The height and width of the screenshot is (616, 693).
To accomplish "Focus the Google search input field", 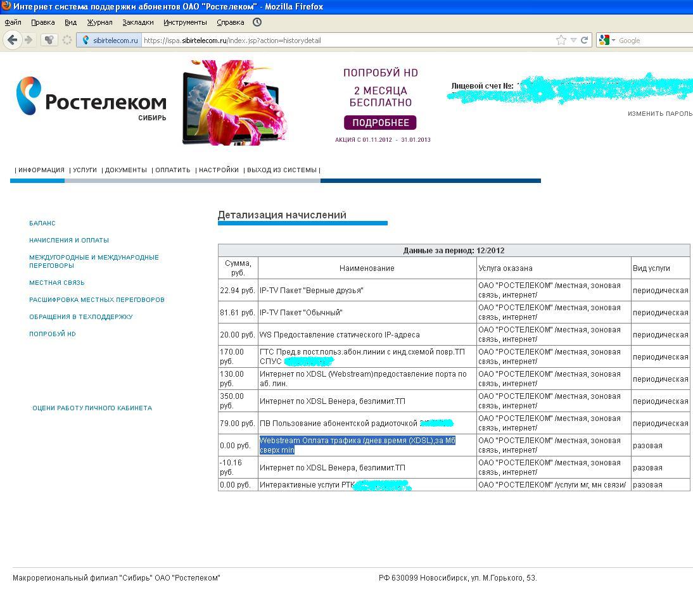I will pos(652,41).
